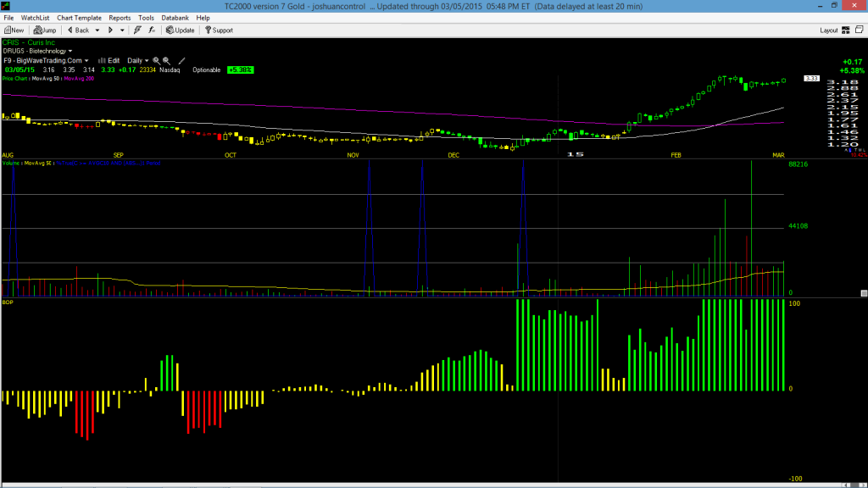Click the MovAvg 50 legend label in price pane

(46, 79)
